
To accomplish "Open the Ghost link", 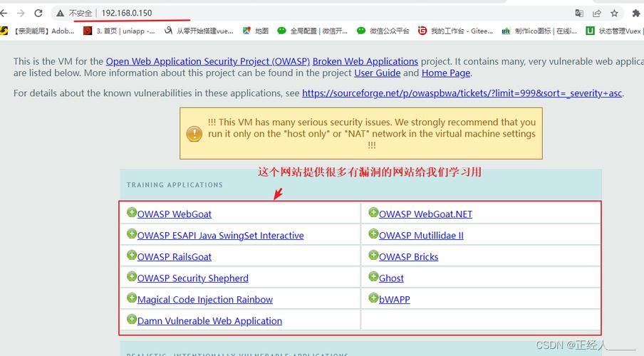I will click(x=391, y=278).
